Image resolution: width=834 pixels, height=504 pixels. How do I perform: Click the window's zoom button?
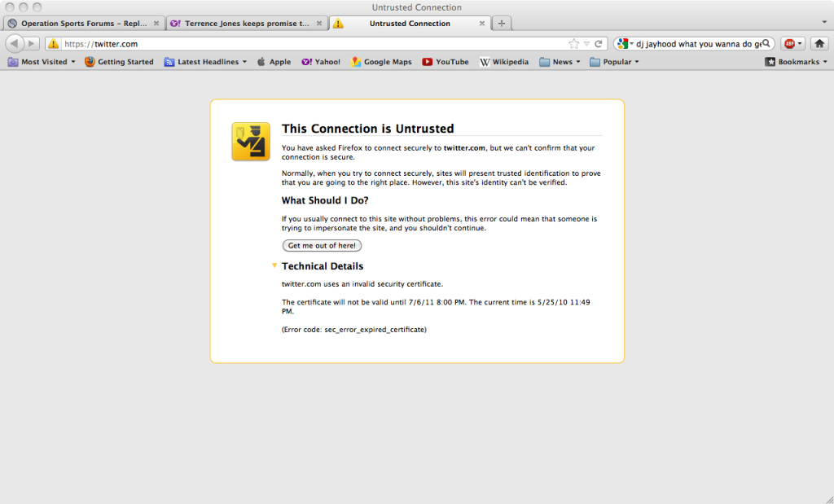tap(37, 7)
